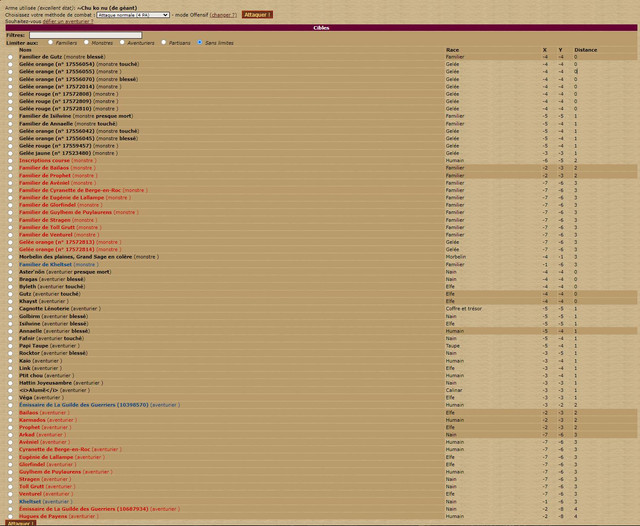Screen dimensions: 640x526
Task: Select radio for Gelée rouge n° 17572808
Action: coord(10,94)
